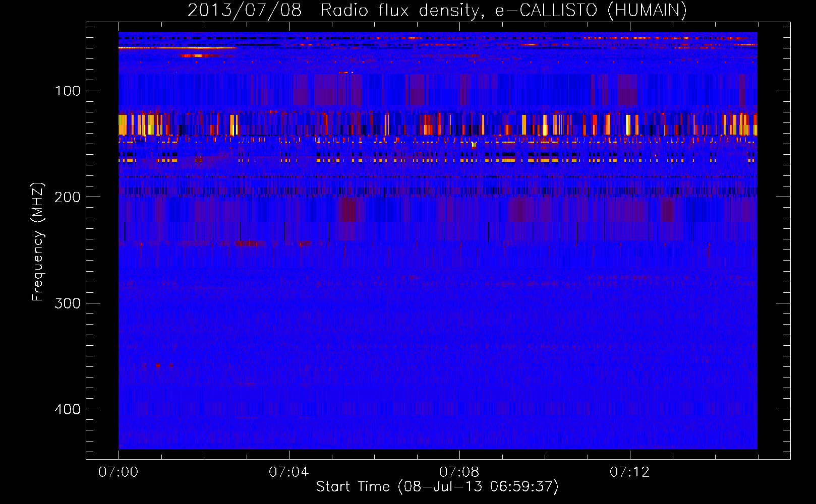Select the 300 frequency tick label
The height and width of the screenshot is (504, 816).
pyautogui.click(x=68, y=303)
